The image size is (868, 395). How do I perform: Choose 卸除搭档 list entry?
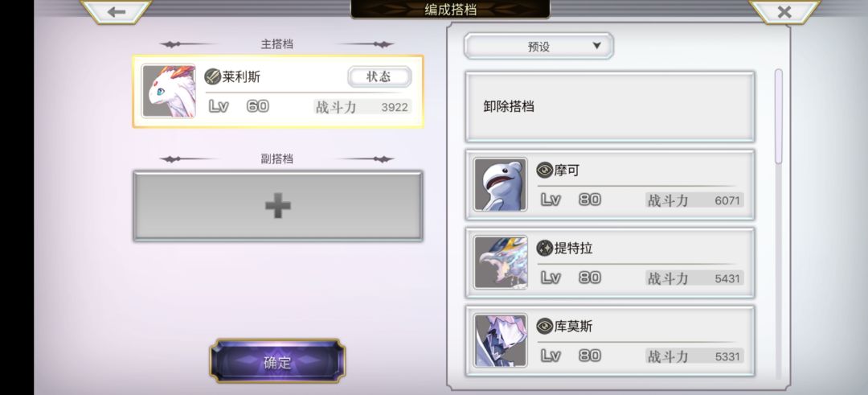610,106
